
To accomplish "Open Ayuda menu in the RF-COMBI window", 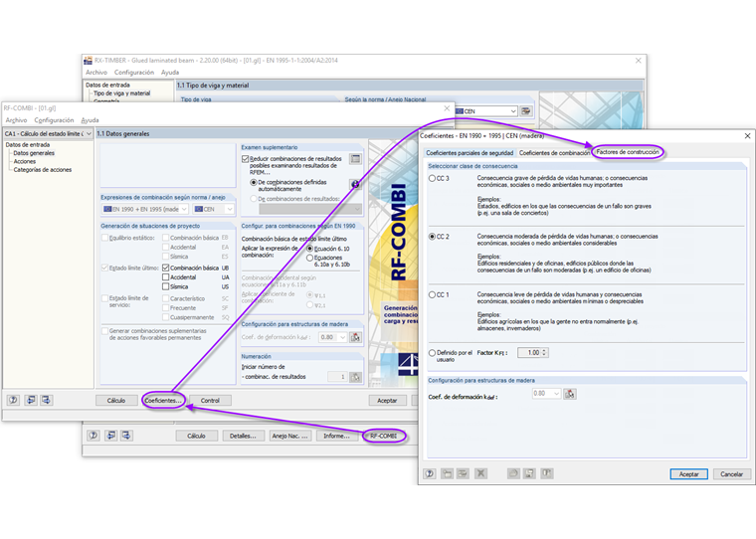I will [x=90, y=120].
